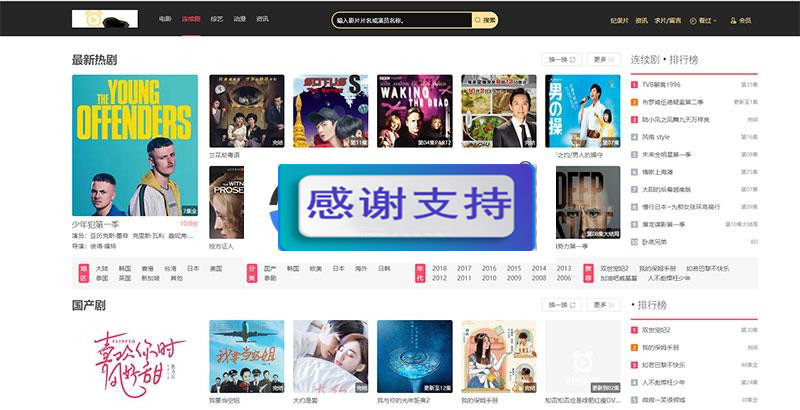Select the 连续剧 navigation tab

tap(191, 19)
